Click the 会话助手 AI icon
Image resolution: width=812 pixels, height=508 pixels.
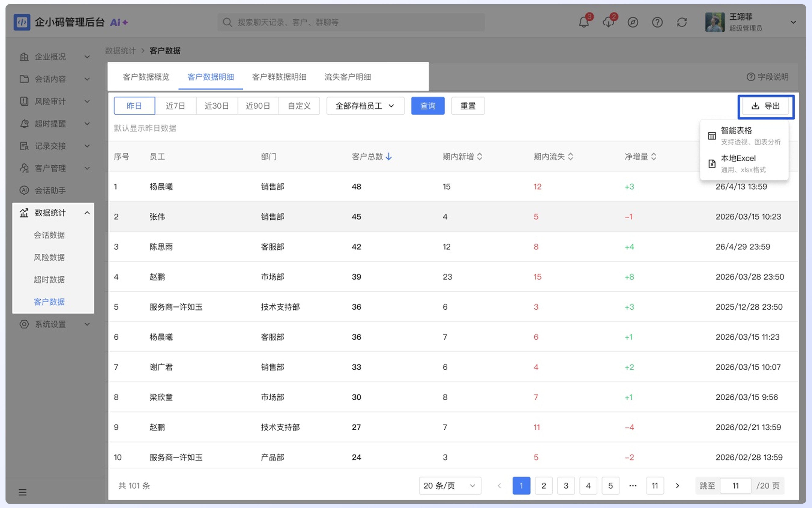point(24,191)
